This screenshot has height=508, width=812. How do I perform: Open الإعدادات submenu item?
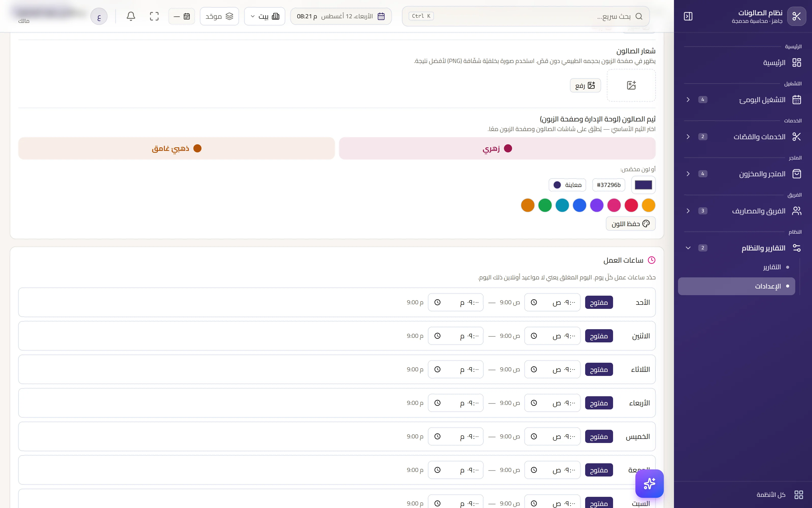point(736,286)
